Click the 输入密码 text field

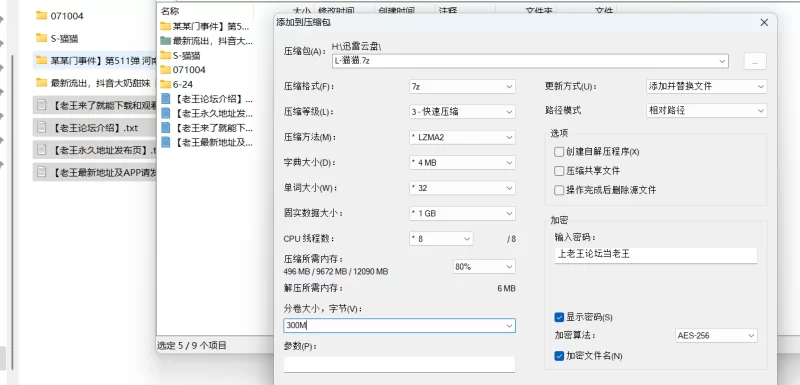click(x=656, y=255)
